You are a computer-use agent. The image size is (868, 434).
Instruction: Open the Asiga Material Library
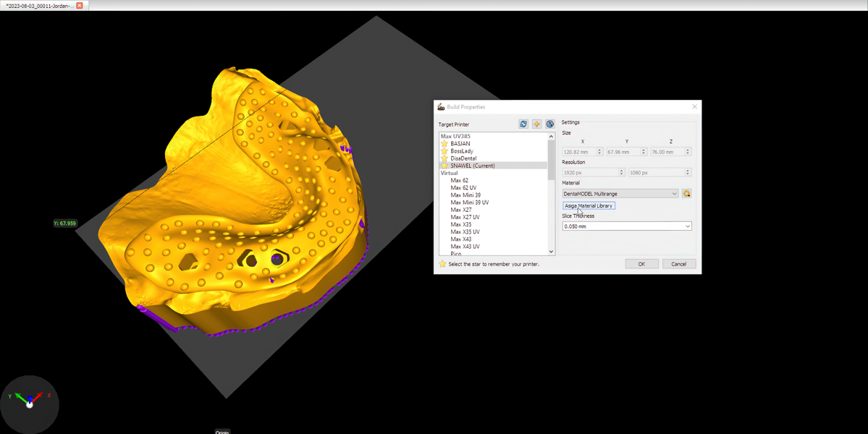[589, 206]
